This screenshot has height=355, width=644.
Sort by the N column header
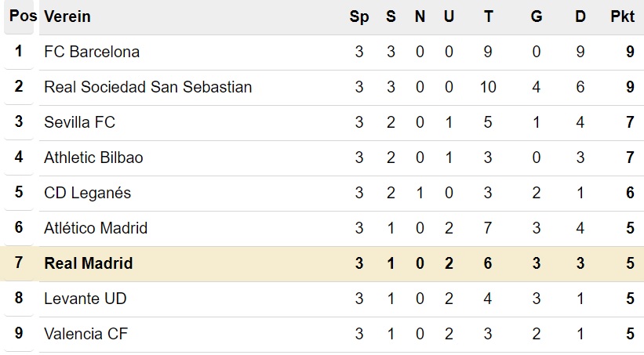pyautogui.click(x=420, y=16)
